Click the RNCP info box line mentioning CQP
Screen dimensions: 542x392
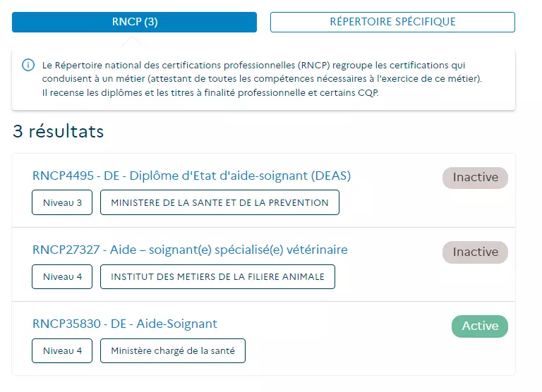click(x=210, y=93)
